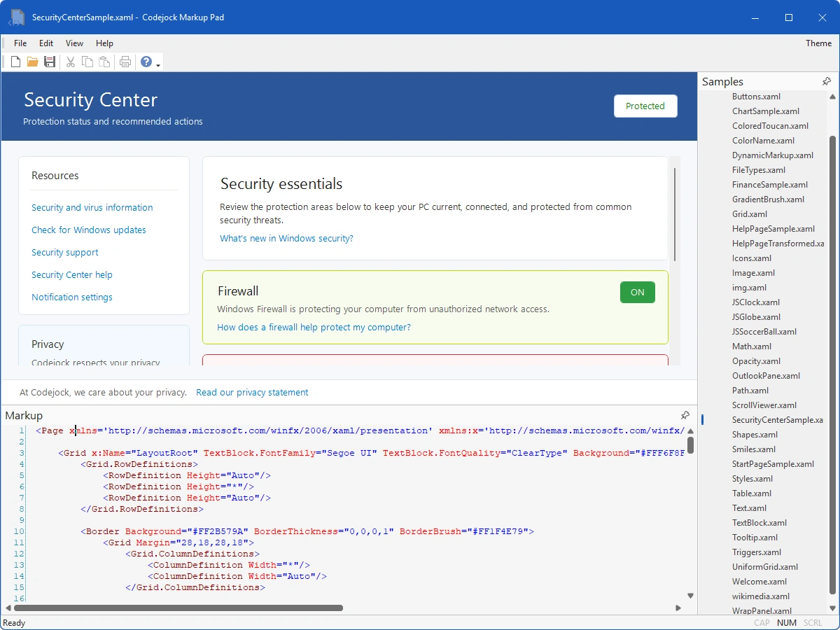Select Image.xaml sample
The height and width of the screenshot is (630, 840).
click(x=753, y=273)
